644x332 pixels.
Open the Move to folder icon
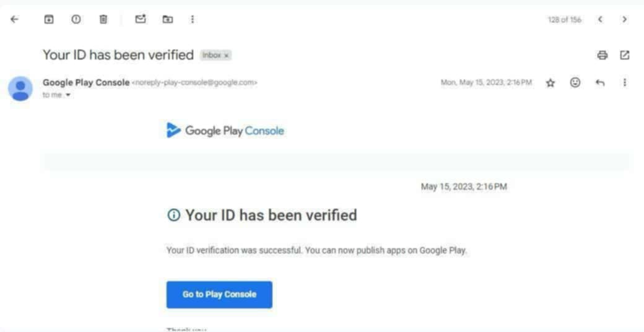168,19
